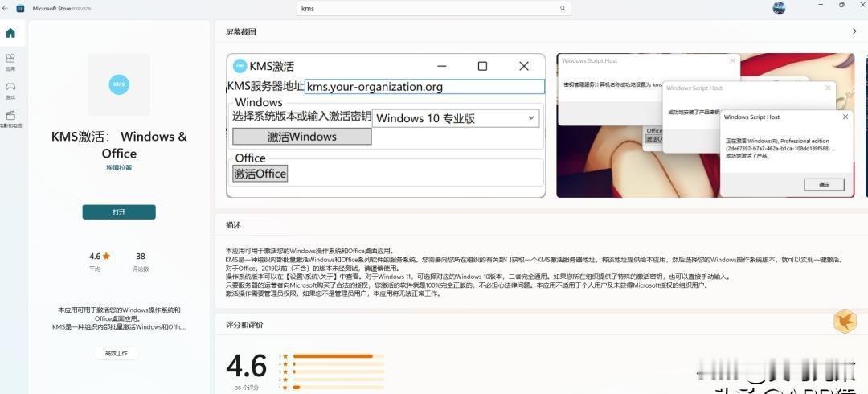Click the 4-star rating distribution bar

click(338, 364)
